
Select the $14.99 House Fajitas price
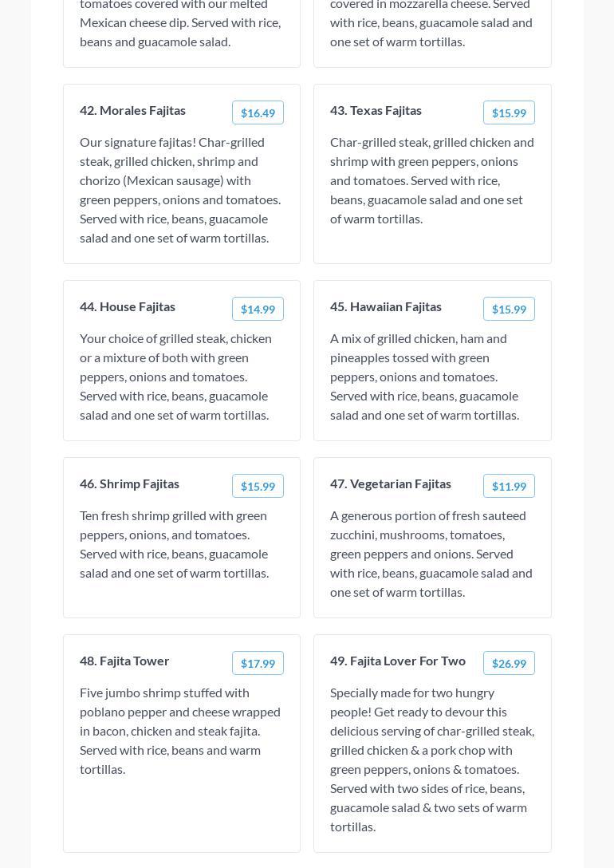click(x=258, y=309)
